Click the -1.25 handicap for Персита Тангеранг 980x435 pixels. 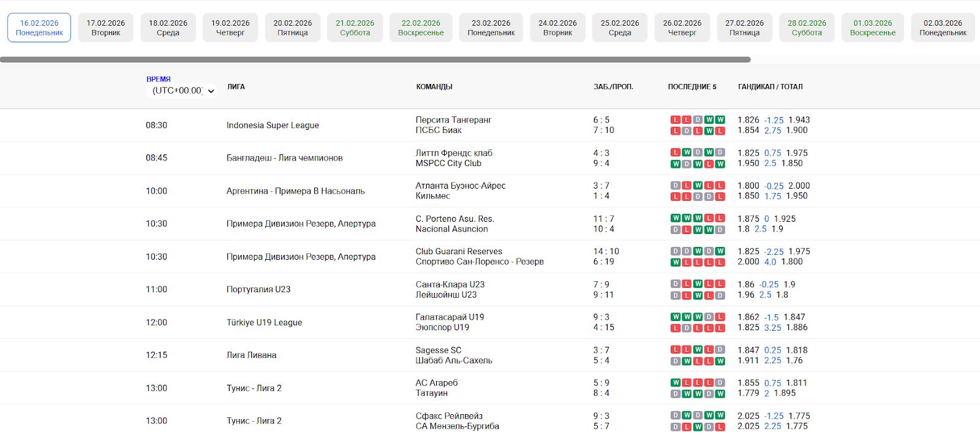[774, 120]
